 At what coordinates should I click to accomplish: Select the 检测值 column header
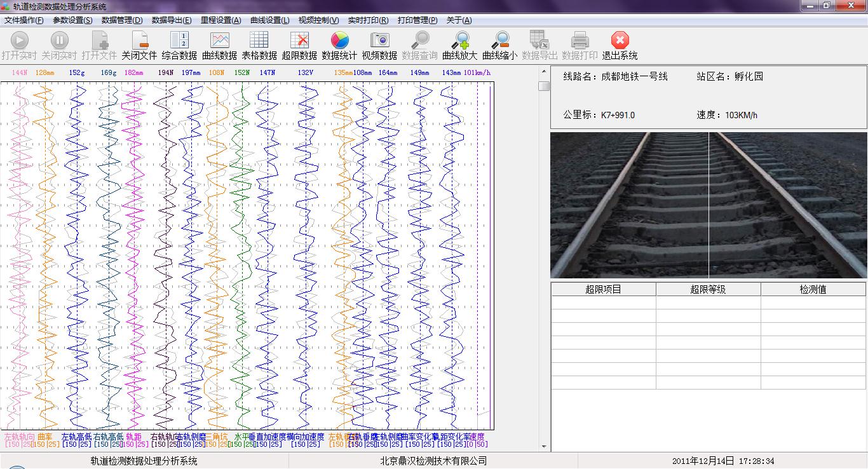[813, 290]
